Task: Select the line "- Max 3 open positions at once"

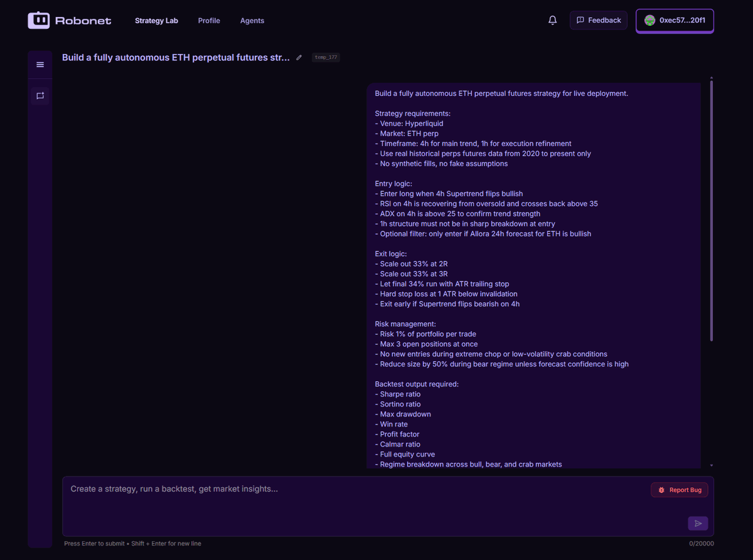Action: (426, 344)
